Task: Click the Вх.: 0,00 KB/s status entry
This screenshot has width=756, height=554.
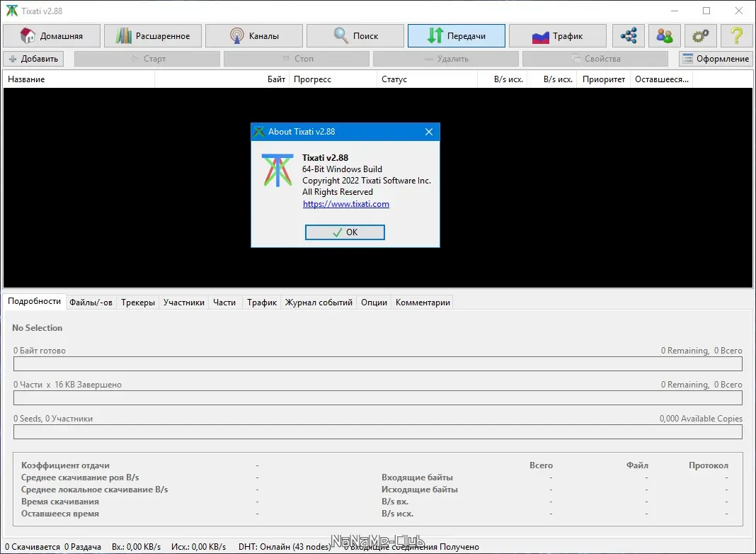Action: point(137,547)
